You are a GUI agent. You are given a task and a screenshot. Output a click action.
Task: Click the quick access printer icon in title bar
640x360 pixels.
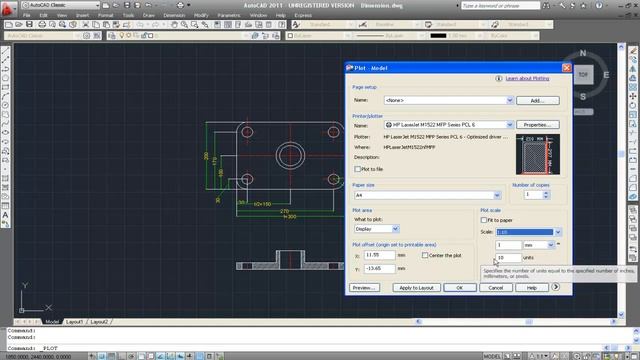[x=180, y=5]
